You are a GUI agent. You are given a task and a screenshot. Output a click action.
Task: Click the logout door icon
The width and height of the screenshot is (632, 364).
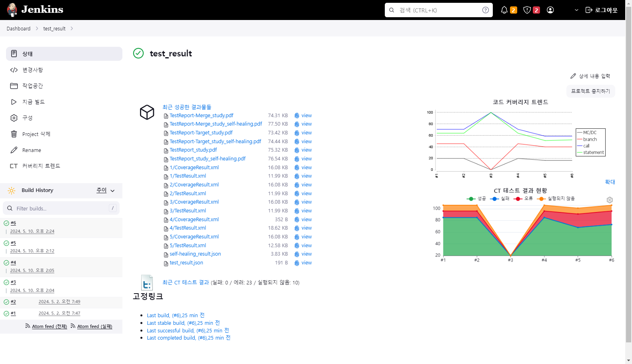tap(589, 10)
